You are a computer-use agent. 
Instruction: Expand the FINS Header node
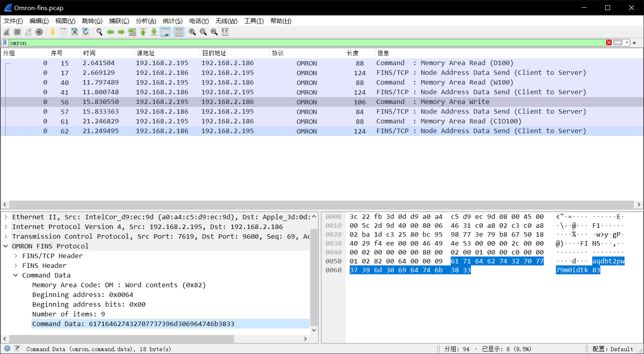[16, 265]
